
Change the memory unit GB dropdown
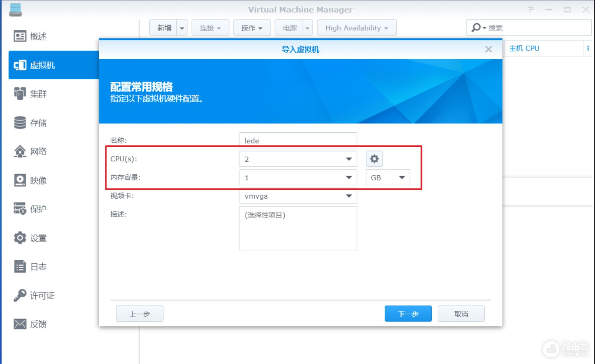388,178
